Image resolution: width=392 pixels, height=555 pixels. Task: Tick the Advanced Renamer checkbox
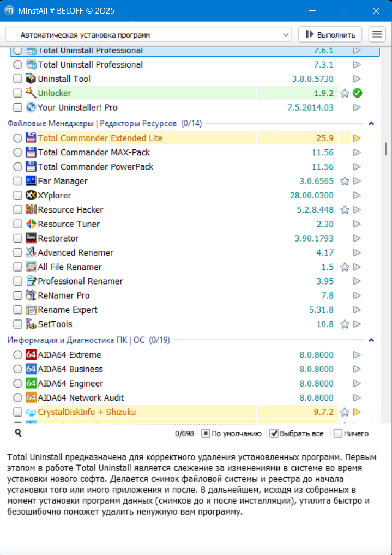[18, 253]
